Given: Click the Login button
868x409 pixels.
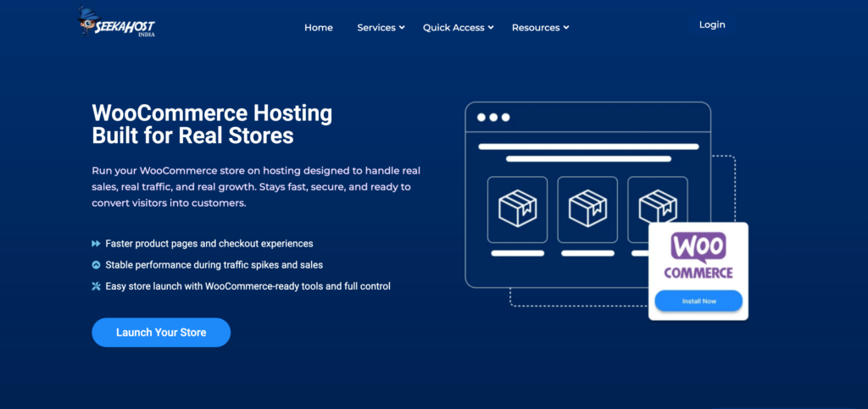Looking at the screenshot, I should 712,25.
